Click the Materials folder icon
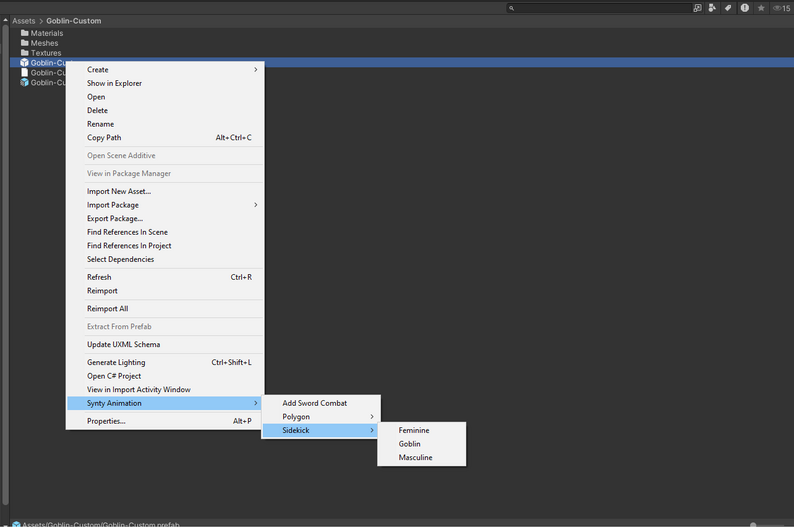The image size is (794, 528). pos(24,33)
